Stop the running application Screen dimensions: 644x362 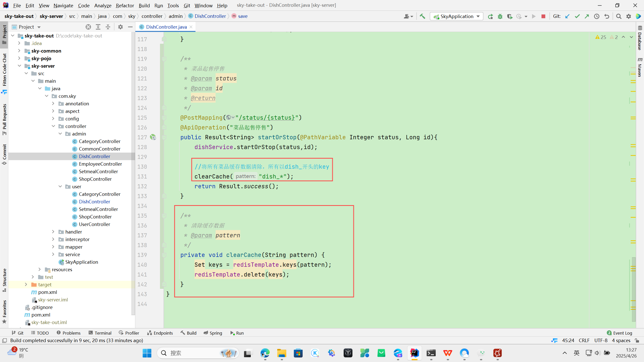543,16
